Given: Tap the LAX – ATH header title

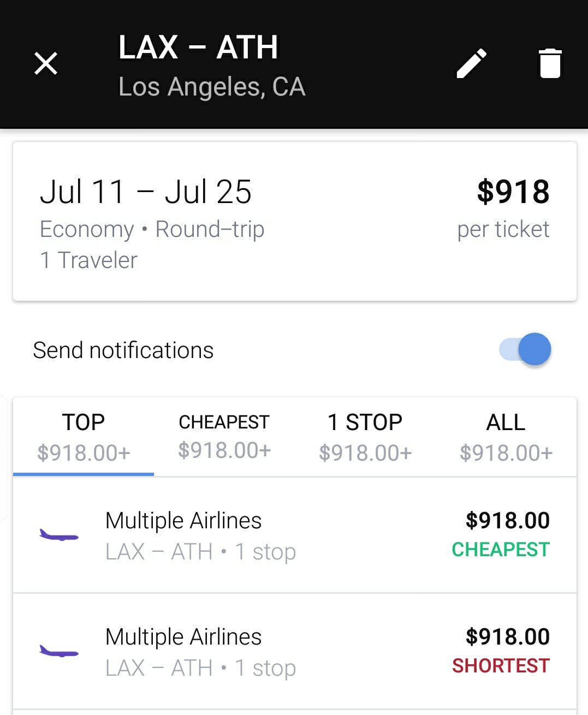Looking at the screenshot, I should (x=198, y=47).
